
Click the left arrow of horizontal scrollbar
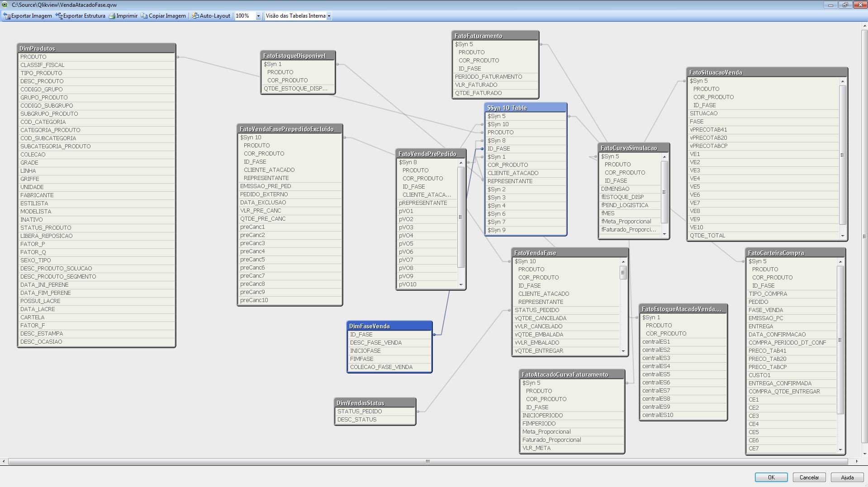tap(4, 461)
